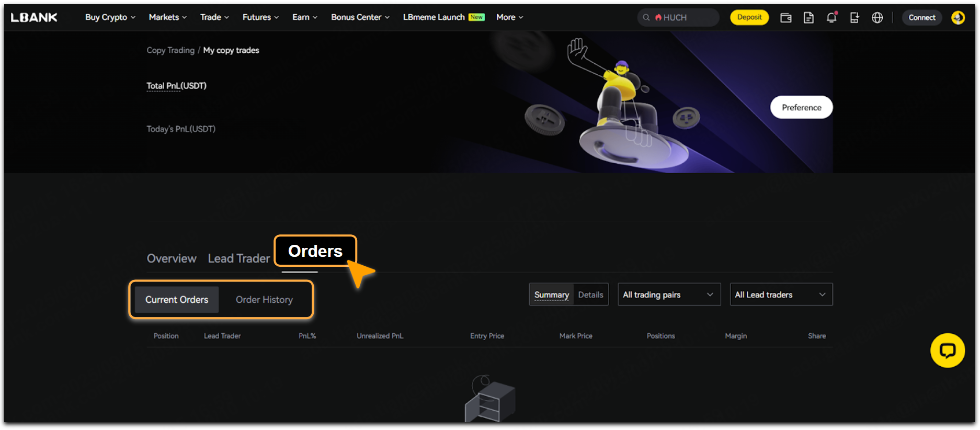
Task: Switch view to Summary
Action: (551, 295)
